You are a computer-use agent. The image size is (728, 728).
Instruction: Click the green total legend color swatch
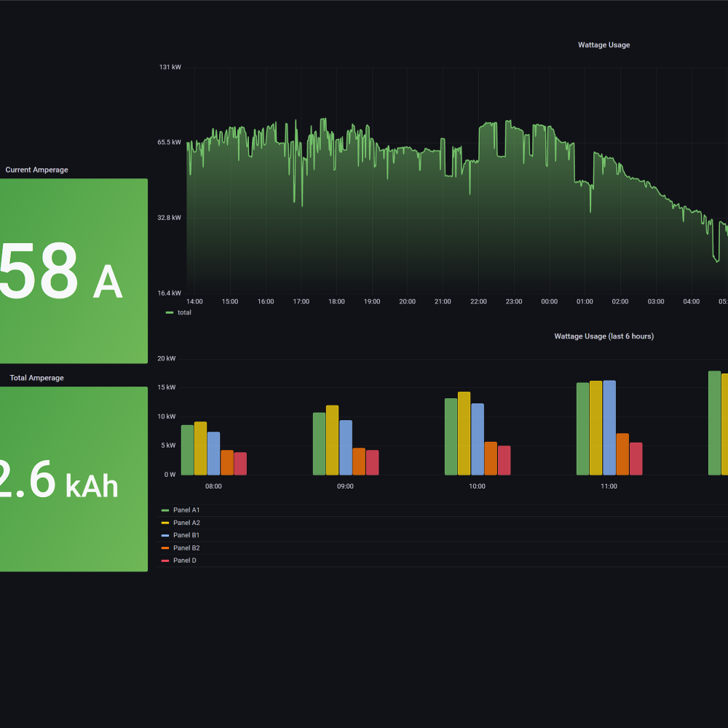[x=170, y=312]
